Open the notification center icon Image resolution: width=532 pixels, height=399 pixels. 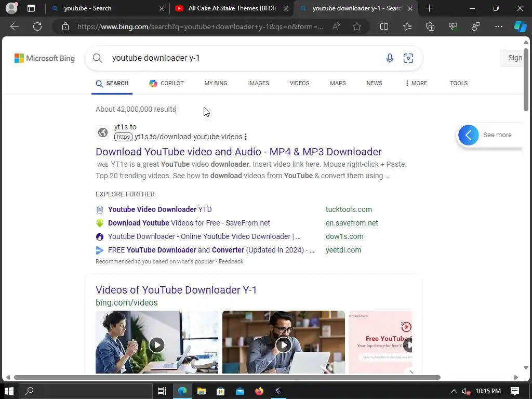(x=515, y=391)
